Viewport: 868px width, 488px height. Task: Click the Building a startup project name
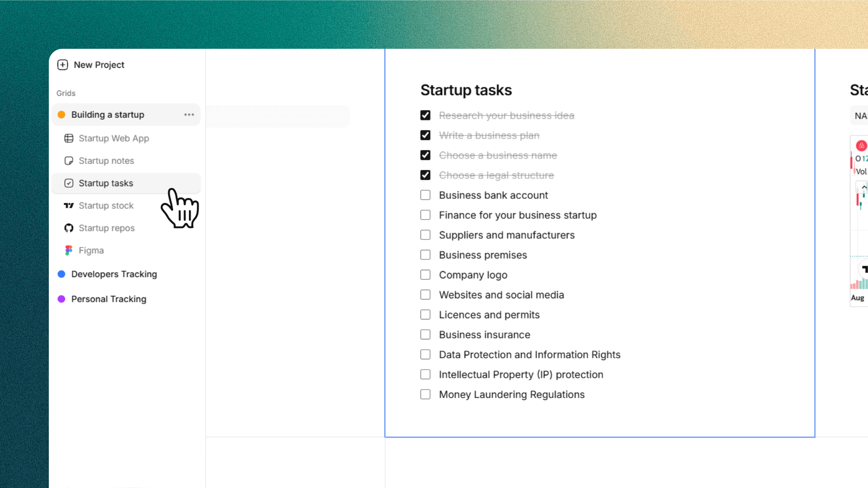coord(108,115)
